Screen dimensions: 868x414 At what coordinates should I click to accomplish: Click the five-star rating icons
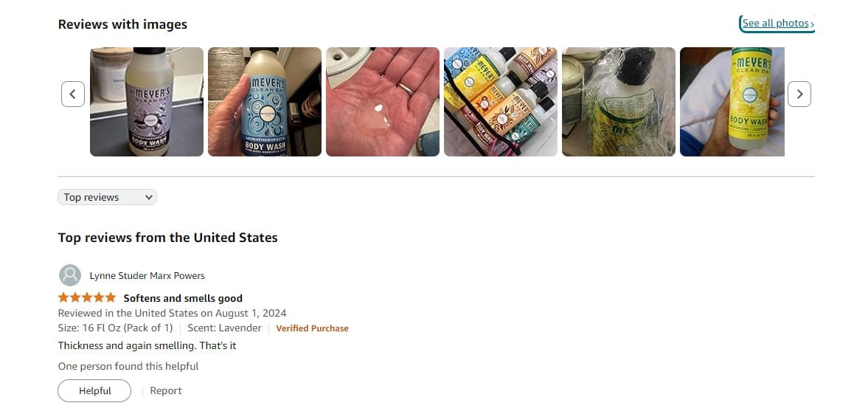(x=87, y=297)
